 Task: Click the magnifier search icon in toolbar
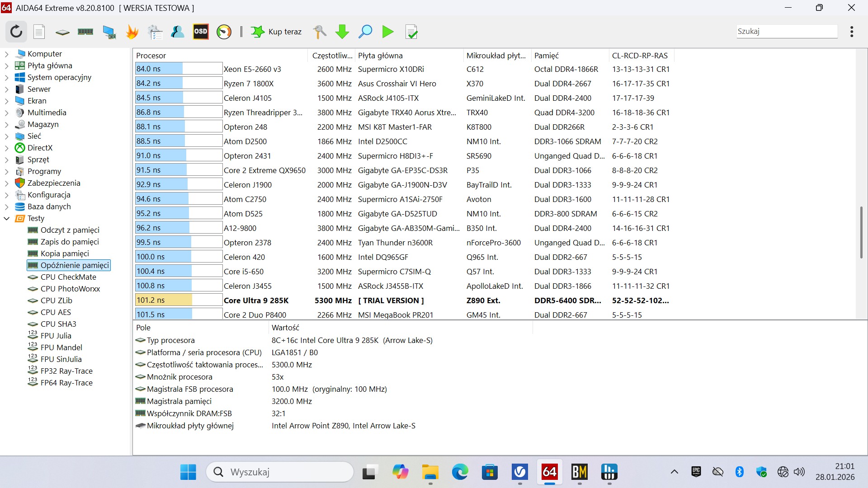[365, 32]
